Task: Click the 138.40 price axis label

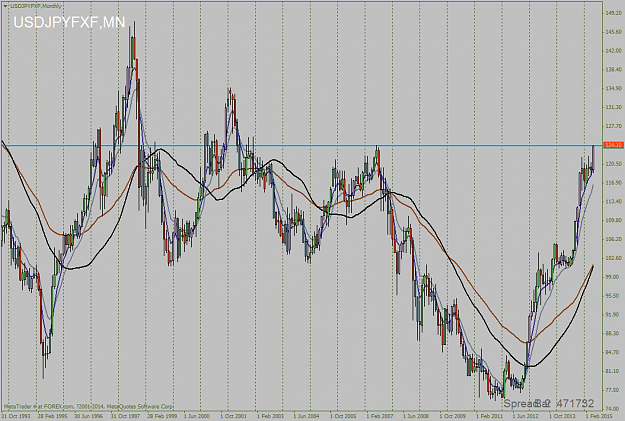Action: pos(613,70)
